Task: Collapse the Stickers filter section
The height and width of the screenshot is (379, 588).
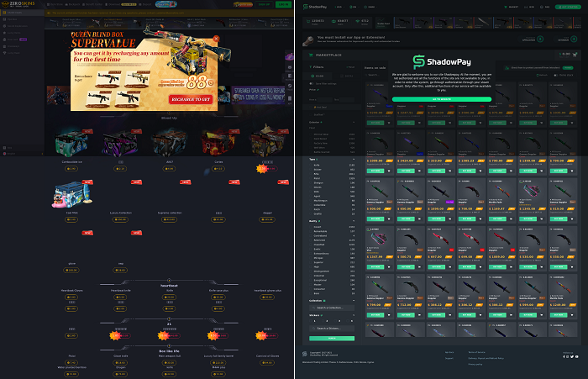Action: [354, 315]
